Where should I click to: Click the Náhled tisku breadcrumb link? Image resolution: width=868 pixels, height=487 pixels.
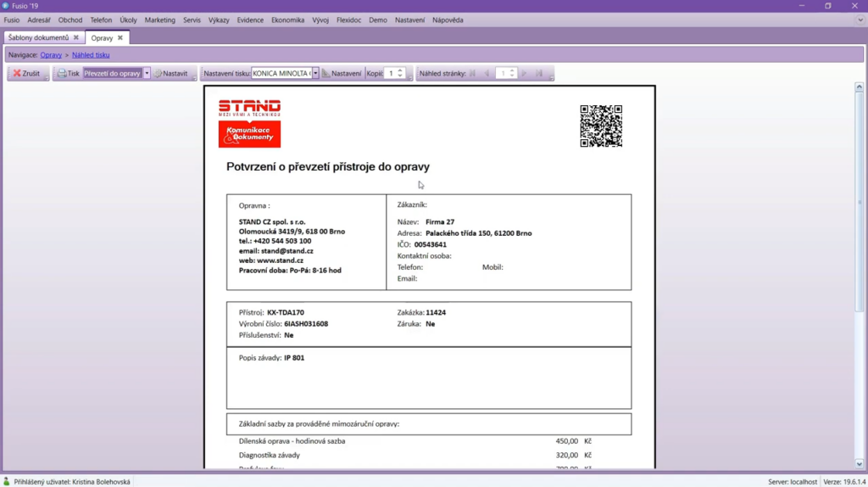(x=91, y=55)
